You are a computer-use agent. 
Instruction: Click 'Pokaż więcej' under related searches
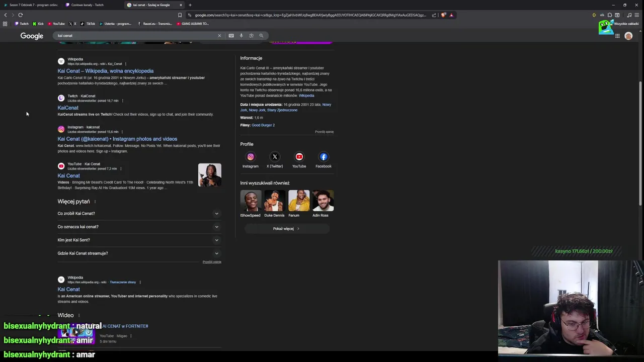(287, 229)
